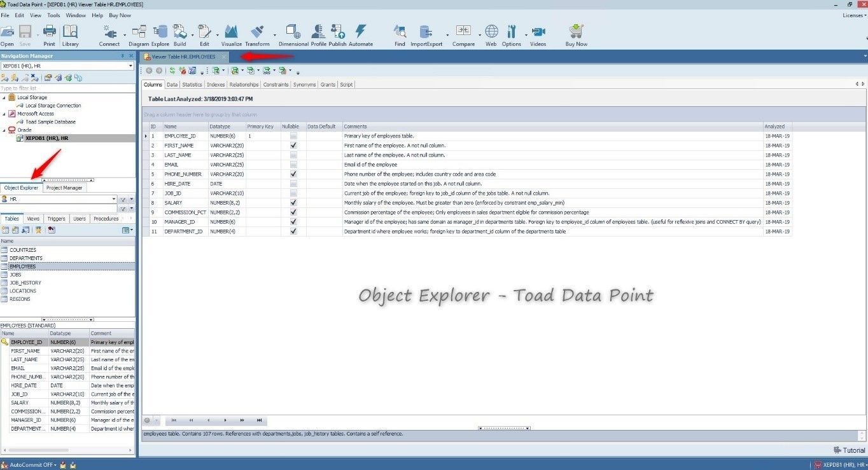Collapse the Oracle tree node
Screen dimensions: 868x470
coord(4,130)
